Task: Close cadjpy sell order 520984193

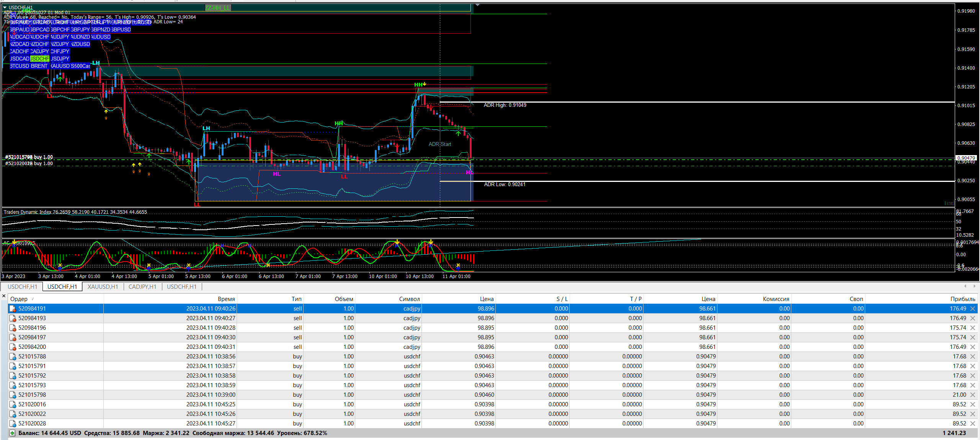Action: (973, 318)
